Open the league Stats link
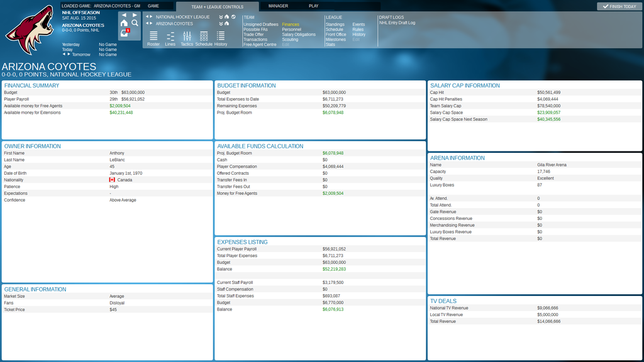Image resolution: width=644 pixels, height=362 pixels. tap(330, 45)
